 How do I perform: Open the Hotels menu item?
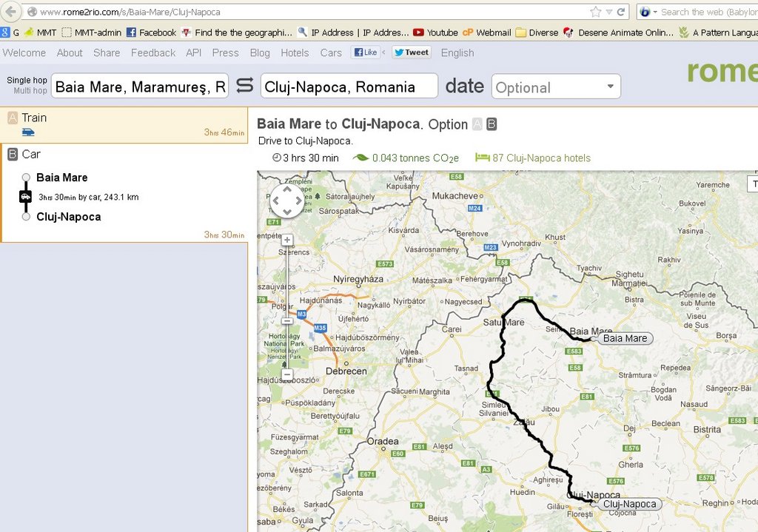(x=295, y=53)
